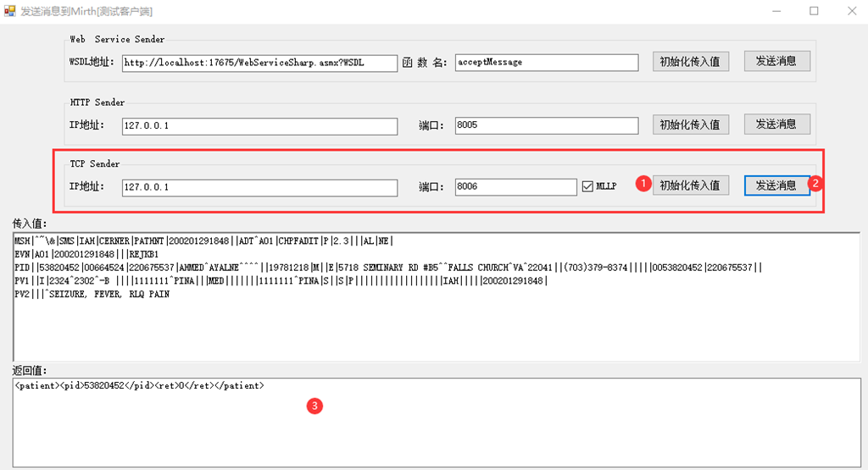Click the HTTP Sender IP地址 field
868x470 pixels.
pyautogui.click(x=259, y=126)
